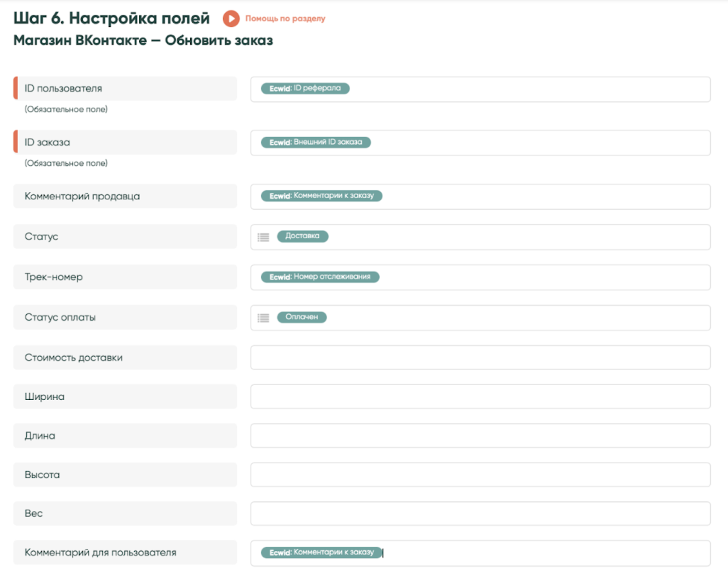728x574 pixels.
Task: Click the list icon in Статус оплаты field
Action: tap(263, 318)
